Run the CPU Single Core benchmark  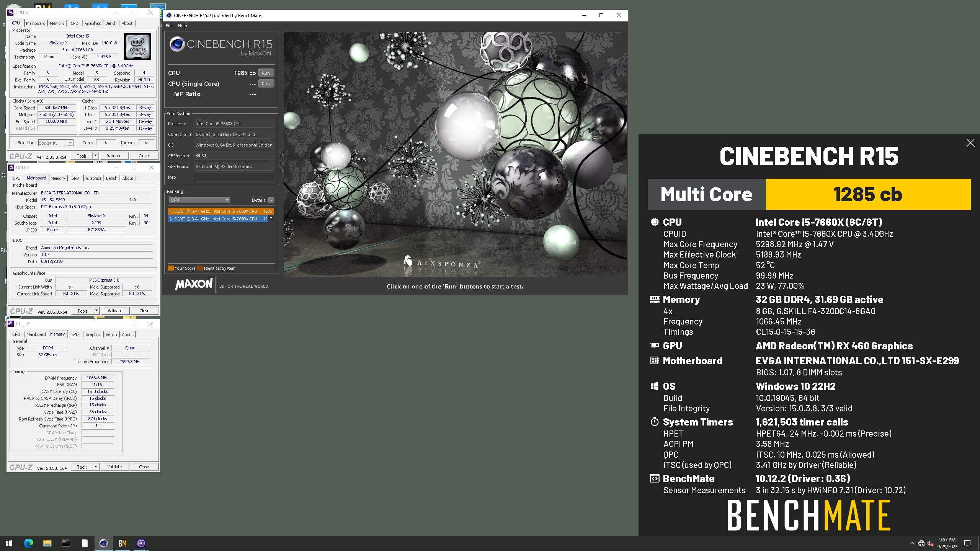coord(266,84)
